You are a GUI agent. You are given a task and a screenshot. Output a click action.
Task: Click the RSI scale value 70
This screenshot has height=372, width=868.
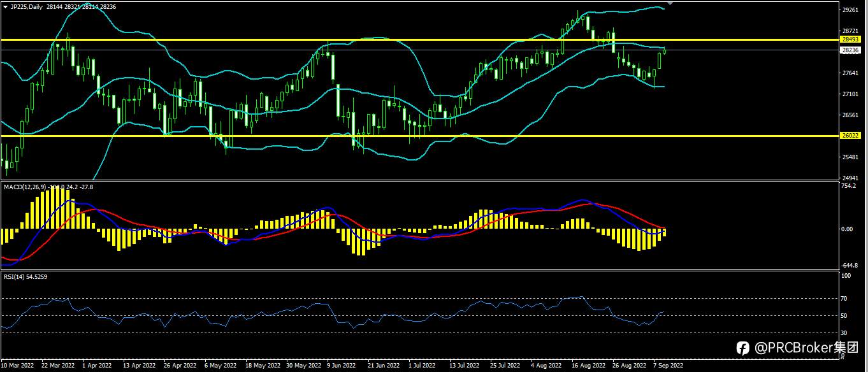[x=845, y=298]
